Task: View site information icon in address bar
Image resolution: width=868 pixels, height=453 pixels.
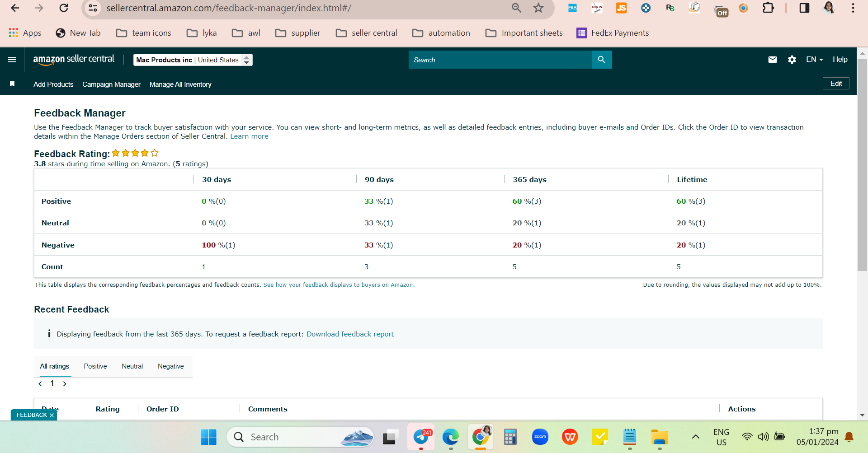Action: [93, 8]
